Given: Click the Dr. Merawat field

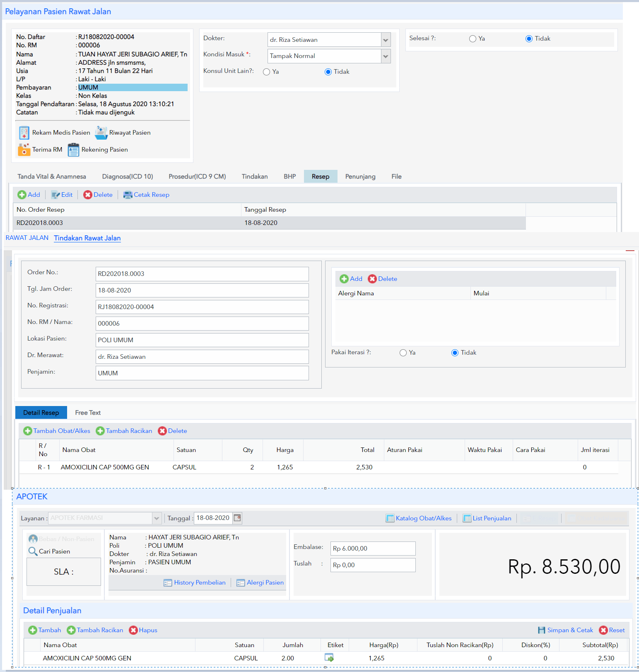Looking at the screenshot, I should [x=202, y=357].
